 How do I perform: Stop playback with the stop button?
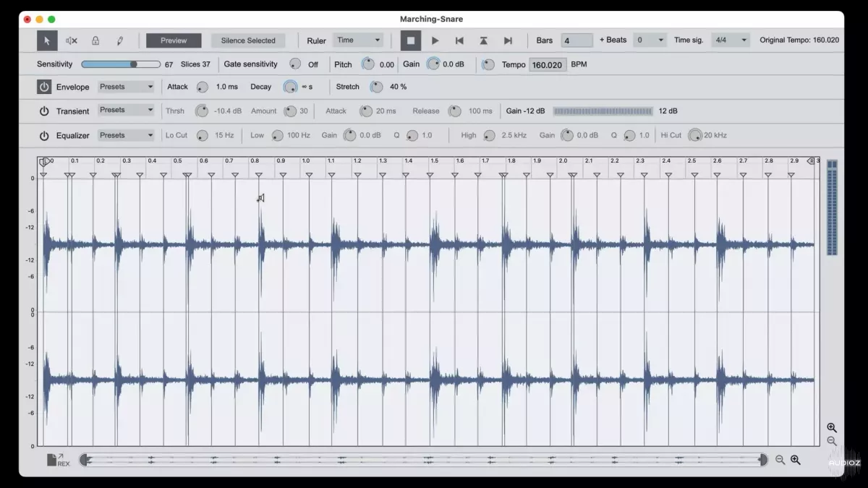tap(411, 40)
